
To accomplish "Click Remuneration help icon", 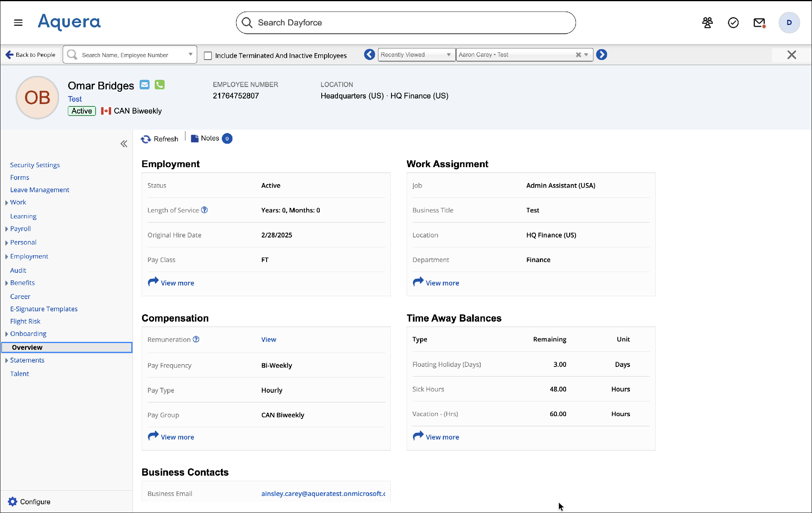I will pyautogui.click(x=196, y=339).
